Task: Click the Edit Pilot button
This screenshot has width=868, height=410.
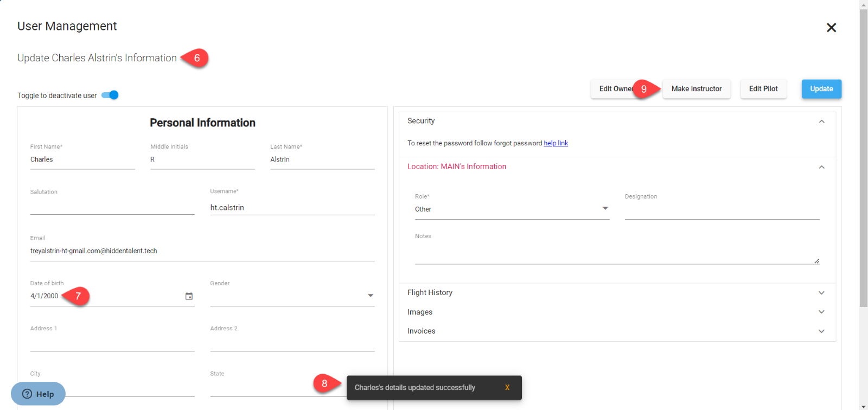Action: click(763, 89)
